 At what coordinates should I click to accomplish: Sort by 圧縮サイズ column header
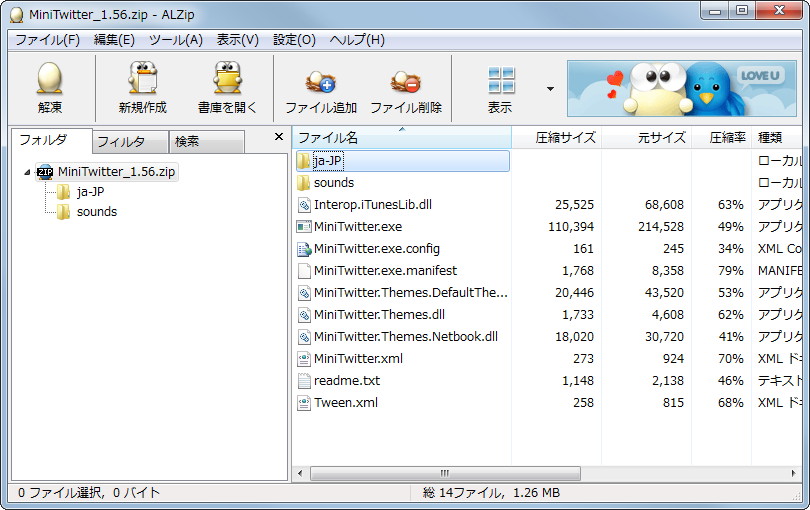pos(557,137)
